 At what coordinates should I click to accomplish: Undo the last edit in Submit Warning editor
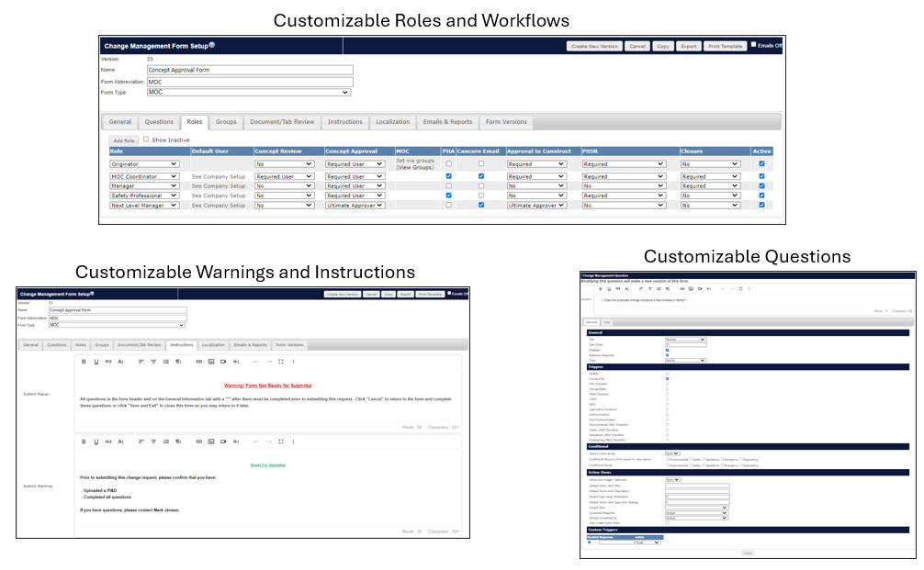tap(256, 441)
